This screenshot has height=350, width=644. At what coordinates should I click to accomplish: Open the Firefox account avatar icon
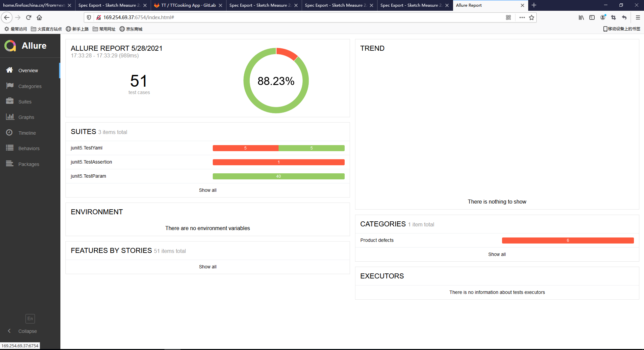pos(603,17)
